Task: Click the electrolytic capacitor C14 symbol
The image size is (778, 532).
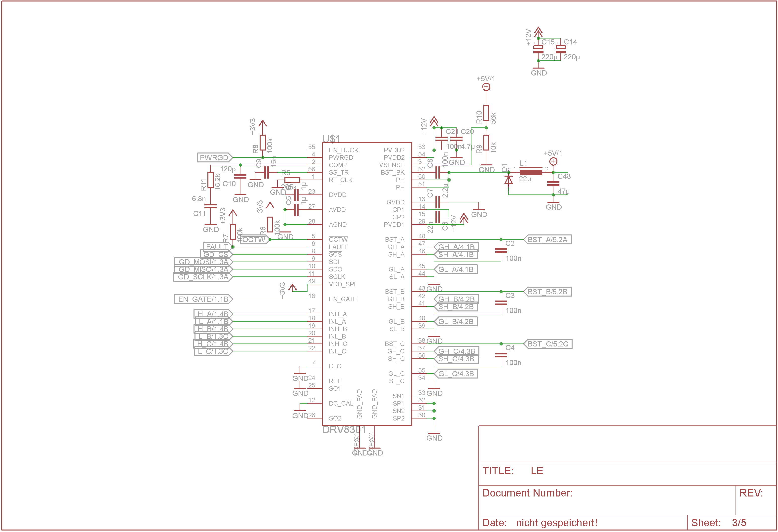Action: point(561,49)
